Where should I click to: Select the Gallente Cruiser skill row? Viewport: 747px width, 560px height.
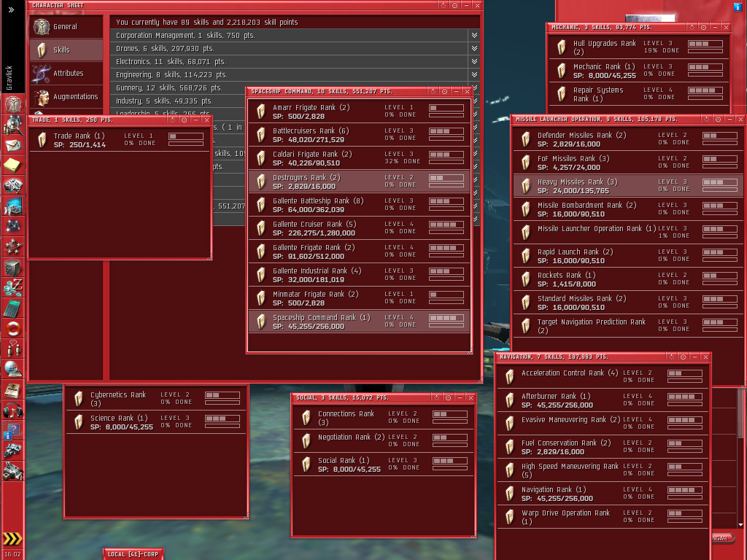[359, 228]
